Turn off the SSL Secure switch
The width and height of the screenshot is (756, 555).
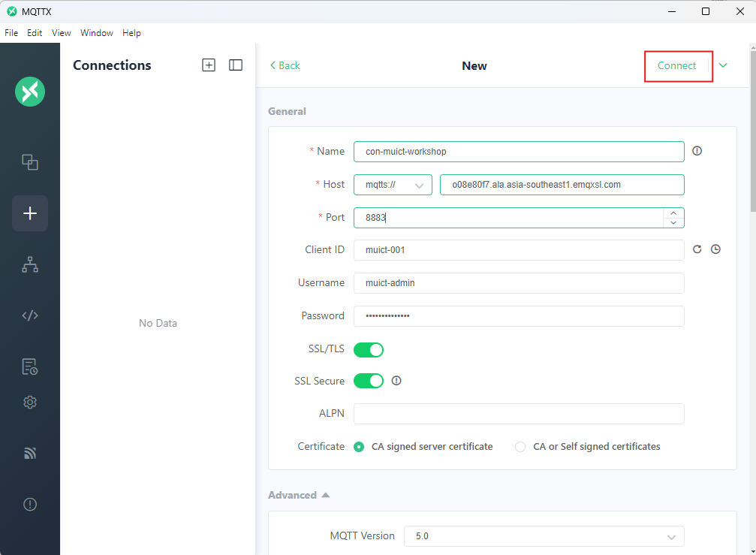pos(369,381)
